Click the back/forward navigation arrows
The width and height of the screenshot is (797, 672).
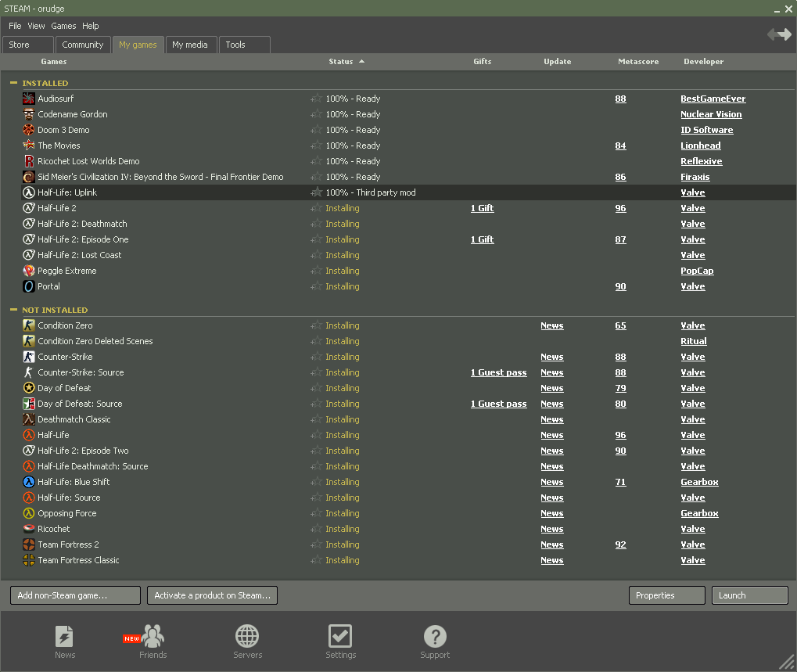click(779, 34)
